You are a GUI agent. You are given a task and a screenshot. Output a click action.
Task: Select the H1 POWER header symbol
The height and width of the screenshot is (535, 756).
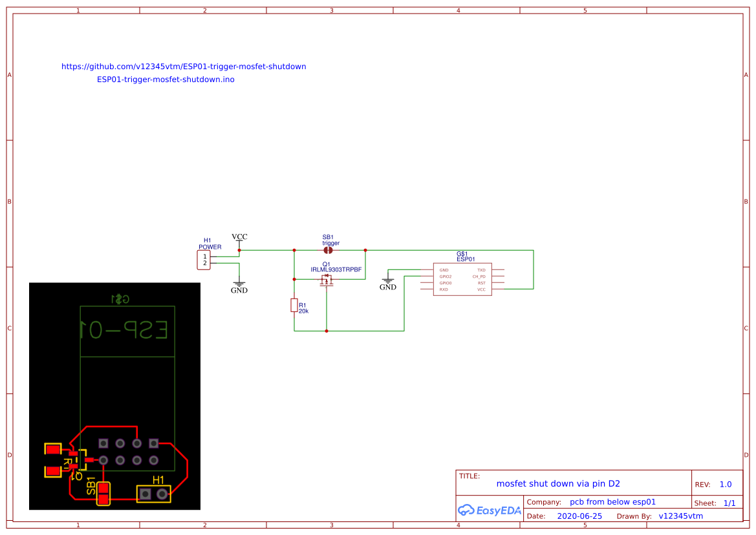coord(203,258)
